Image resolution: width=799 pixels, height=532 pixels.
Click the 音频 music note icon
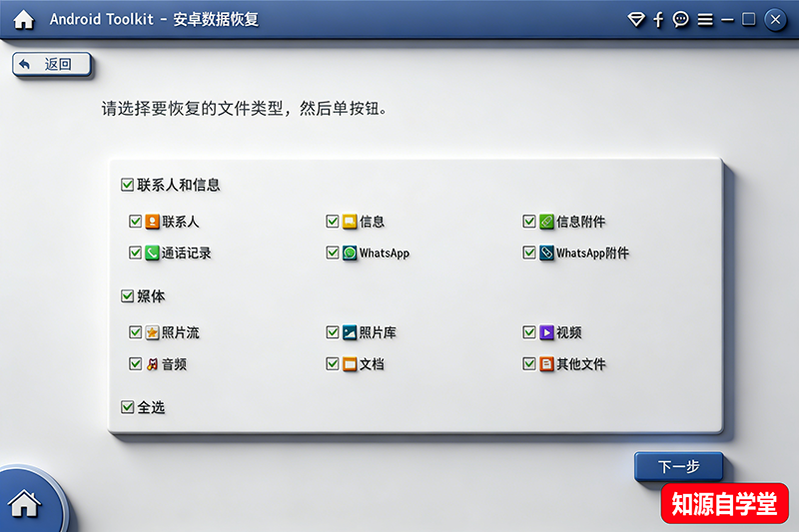(x=153, y=364)
